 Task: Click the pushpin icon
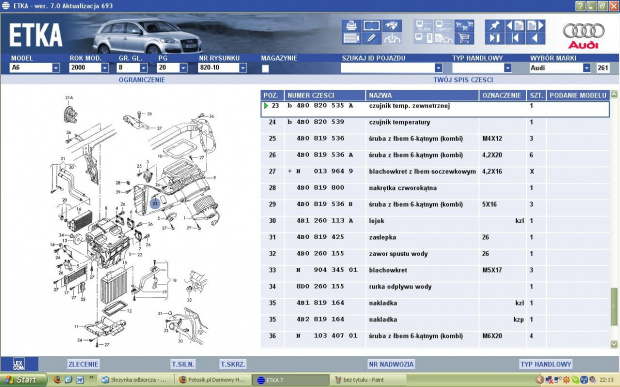click(494, 26)
